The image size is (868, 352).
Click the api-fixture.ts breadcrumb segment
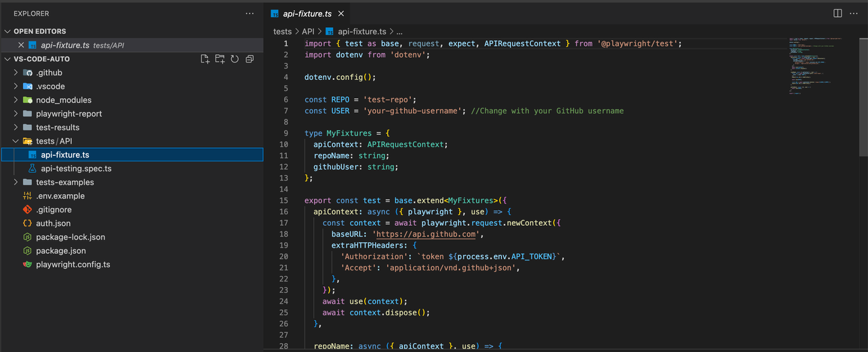tap(361, 31)
